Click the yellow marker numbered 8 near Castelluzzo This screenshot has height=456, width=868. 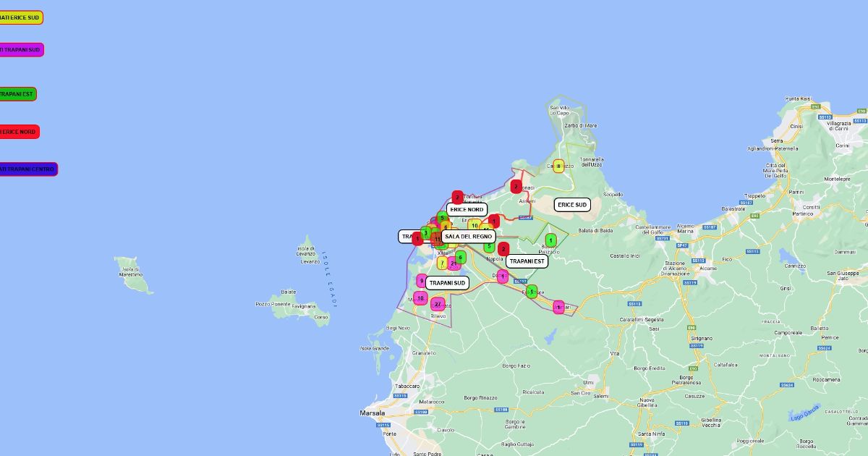pyautogui.click(x=558, y=166)
